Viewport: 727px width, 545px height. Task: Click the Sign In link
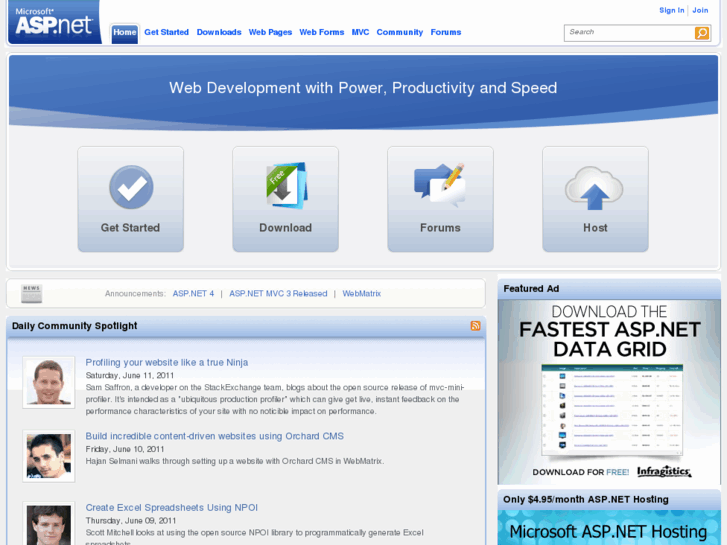coord(672,10)
